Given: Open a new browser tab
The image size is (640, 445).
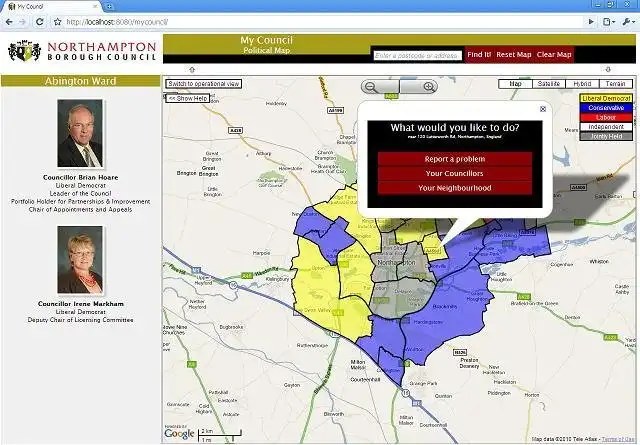Looking at the screenshot, I should click(x=109, y=7).
